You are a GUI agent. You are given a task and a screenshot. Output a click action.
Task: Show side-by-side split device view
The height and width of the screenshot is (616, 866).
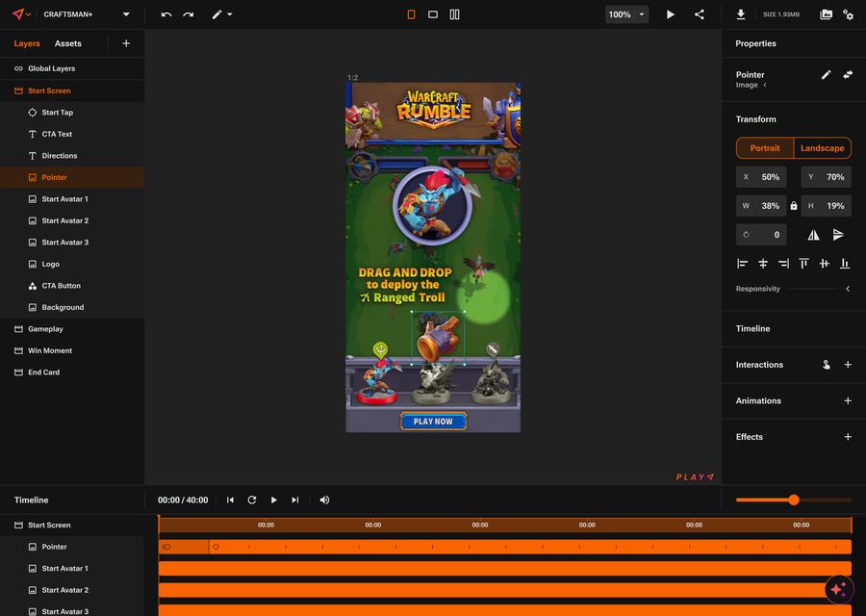click(x=454, y=14)
